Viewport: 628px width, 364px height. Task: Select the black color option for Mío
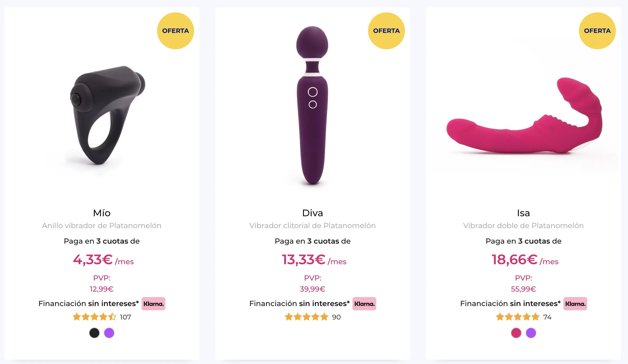pyautogui.click(x=94, y=333)
